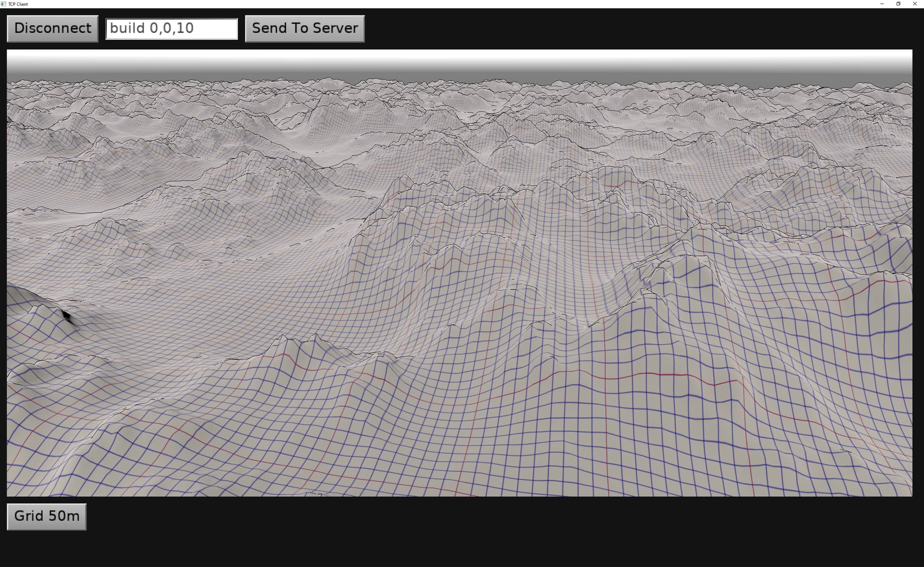Click the word "Server" on the send button
Viewport: 924px width, 567px height.
point(335,28)
